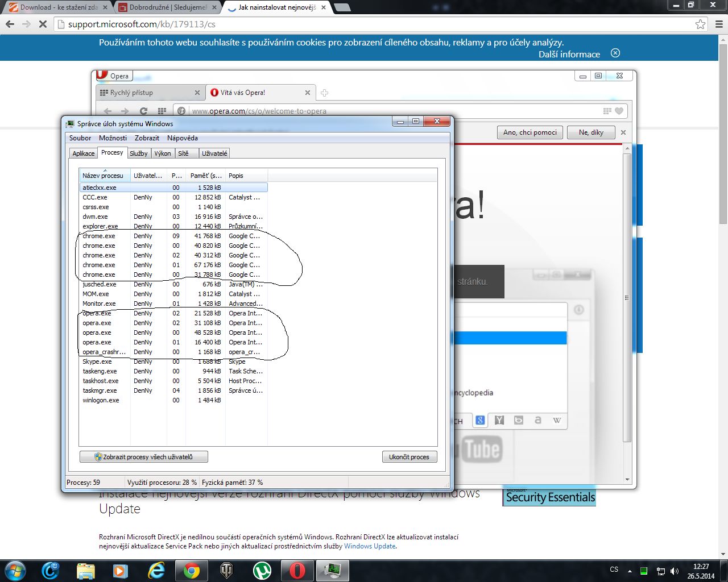
Task: Select the opera.exe row using 48 528 kB
Action: point(173,332)
